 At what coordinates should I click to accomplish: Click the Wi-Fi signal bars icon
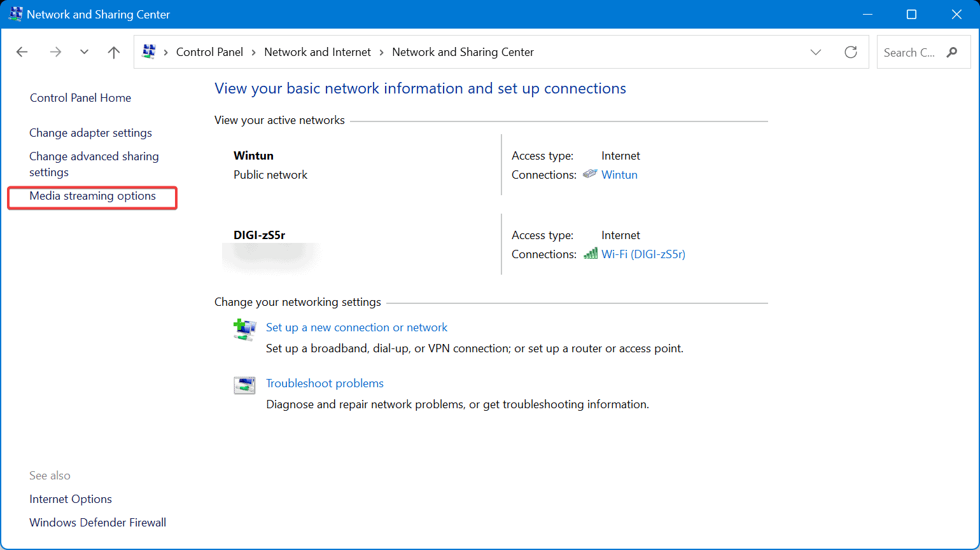[591, 254]
